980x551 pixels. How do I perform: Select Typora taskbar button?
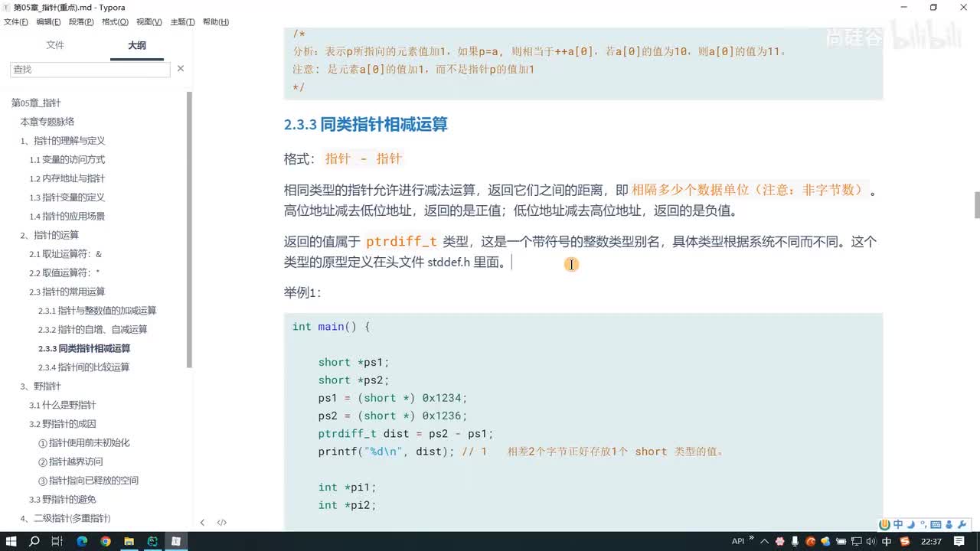[176, 541]
